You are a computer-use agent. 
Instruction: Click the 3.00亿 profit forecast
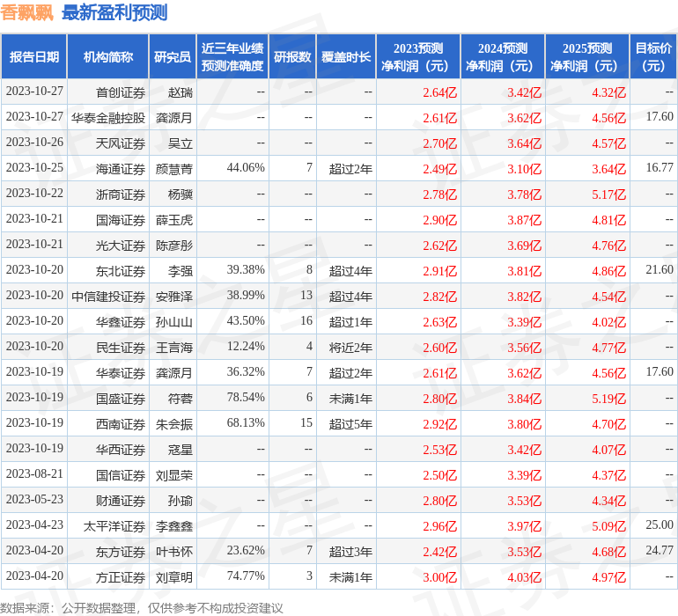(x=439, y=577)
